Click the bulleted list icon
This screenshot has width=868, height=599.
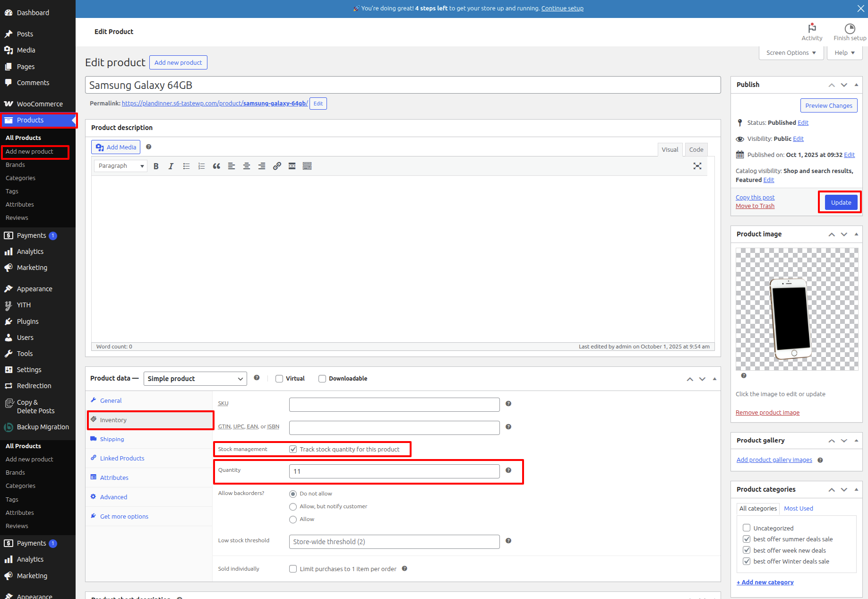point(186,166)
